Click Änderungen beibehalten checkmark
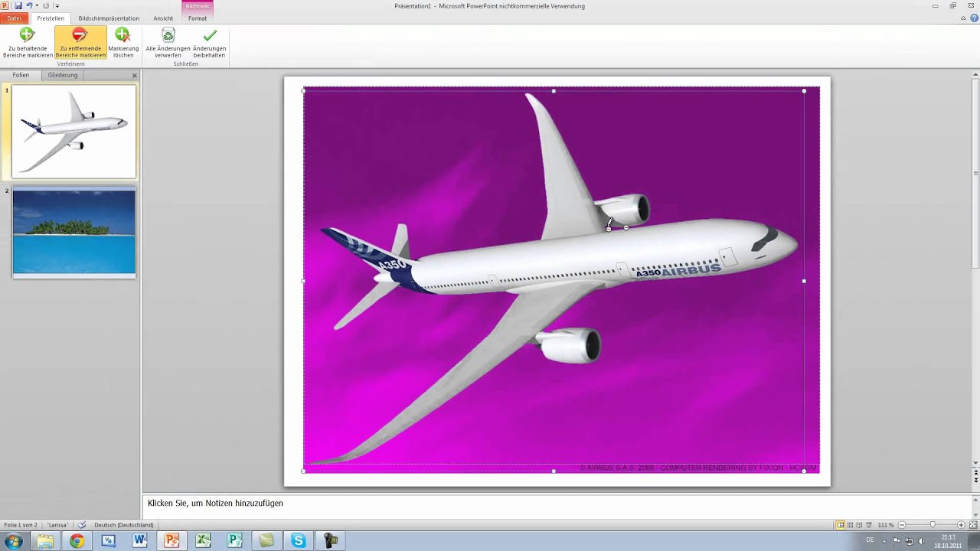This screenshot has width=980, height=551. [x=209, y=43]
